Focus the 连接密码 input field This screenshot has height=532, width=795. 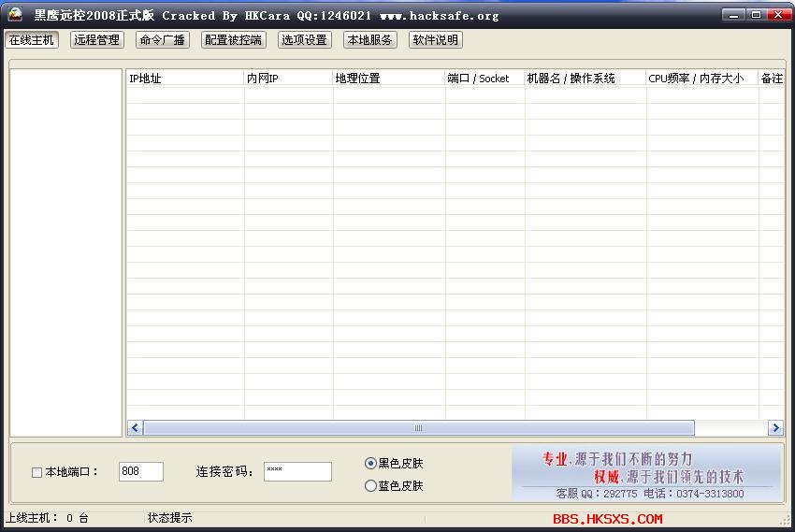(x=297, y=471)
